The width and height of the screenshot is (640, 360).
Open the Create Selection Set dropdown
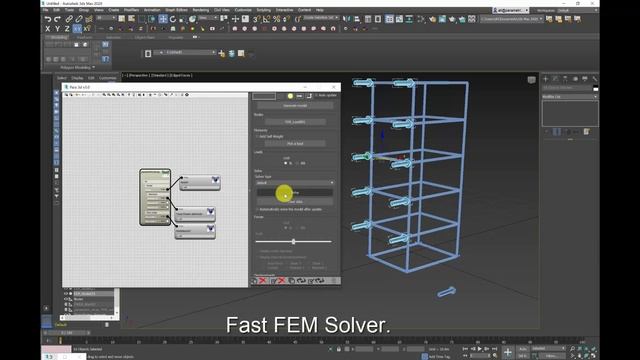point(322,18)
